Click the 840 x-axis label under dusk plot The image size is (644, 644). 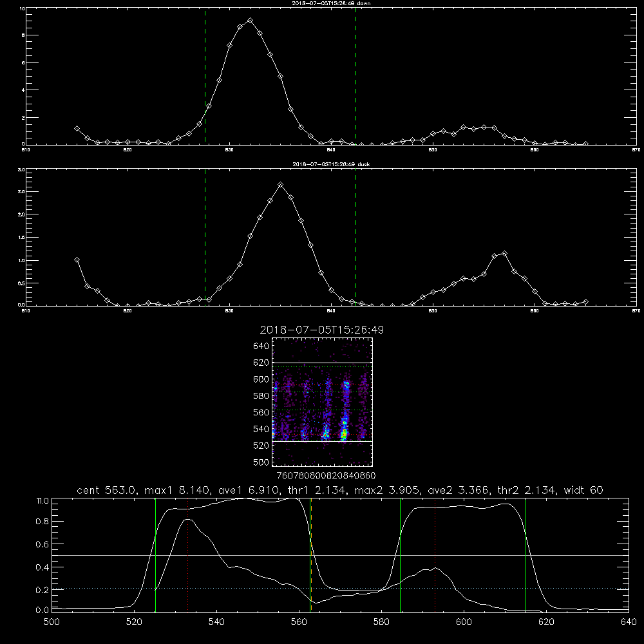[331, 311]
